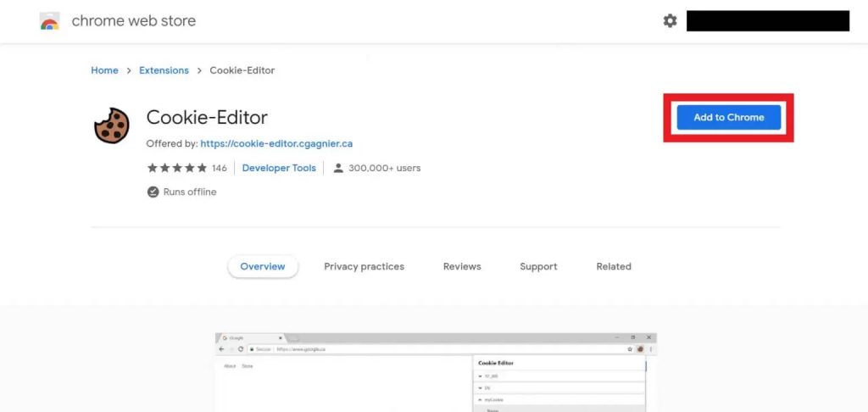This screenshot has width=868, height=412.
Task: Click the extension preview screenshot
Action: [436, 372]
